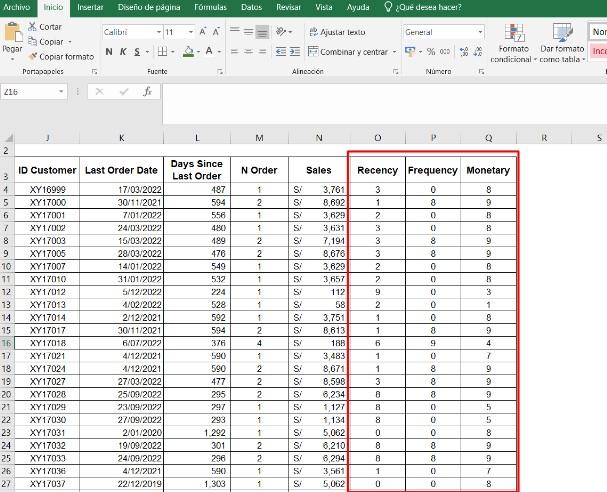The image size is (607, 492).
Task: Click the percent style icon
Action: pyautogui.click(x=431, y=51)
